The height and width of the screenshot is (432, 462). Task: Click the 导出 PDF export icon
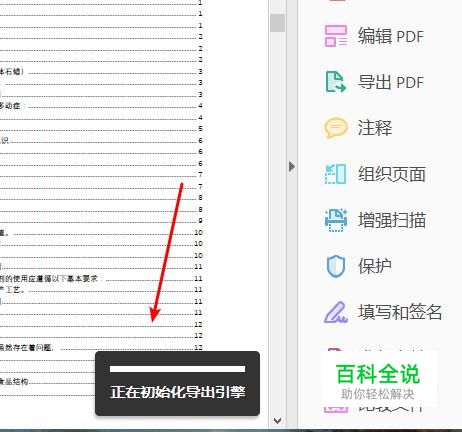pyautogui.click(x=336, y=82)
